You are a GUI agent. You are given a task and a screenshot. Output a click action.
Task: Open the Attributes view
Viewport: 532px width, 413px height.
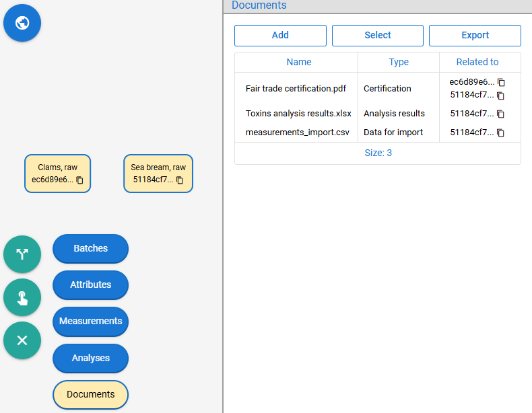pyautogui.click(x=91, y=285)
